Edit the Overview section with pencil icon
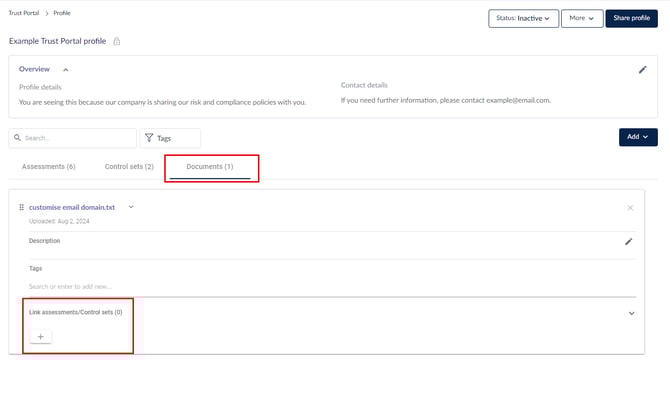670x416 pixels. coord(642,70)
